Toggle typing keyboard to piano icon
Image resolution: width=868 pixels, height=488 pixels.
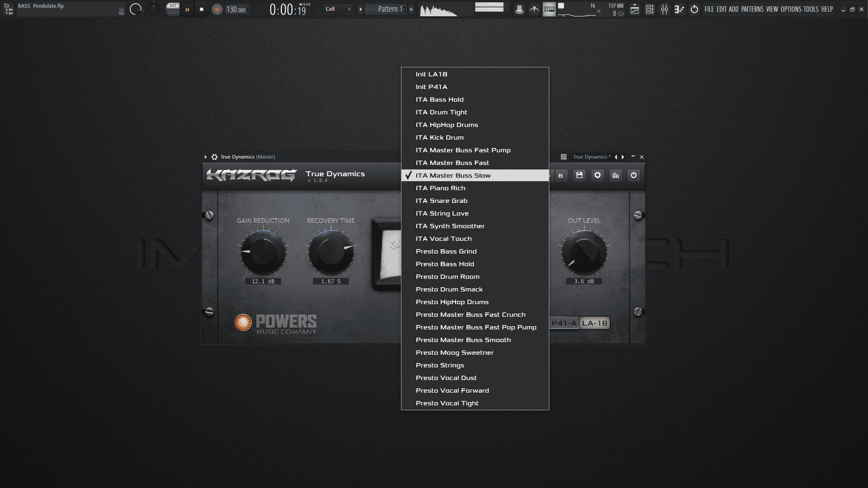click(549, 9)
